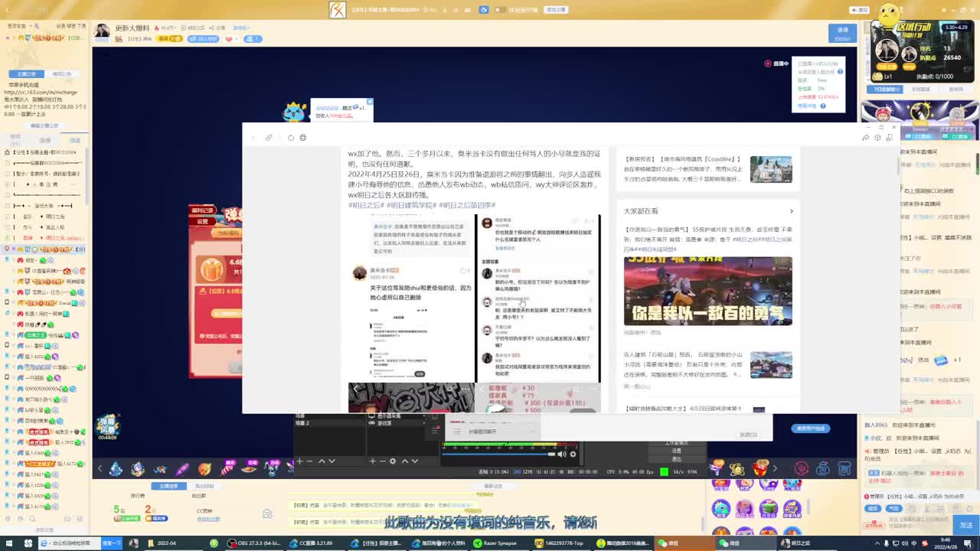Adjust the OBS audio mixer volume slider
Viewport: 980px width, 551px height.
tap(498, 454)
